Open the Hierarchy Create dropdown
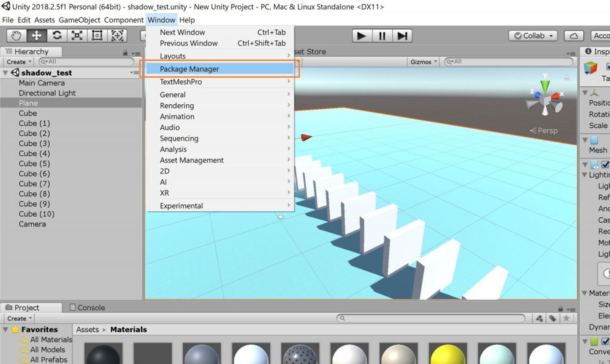 [19, 62]
